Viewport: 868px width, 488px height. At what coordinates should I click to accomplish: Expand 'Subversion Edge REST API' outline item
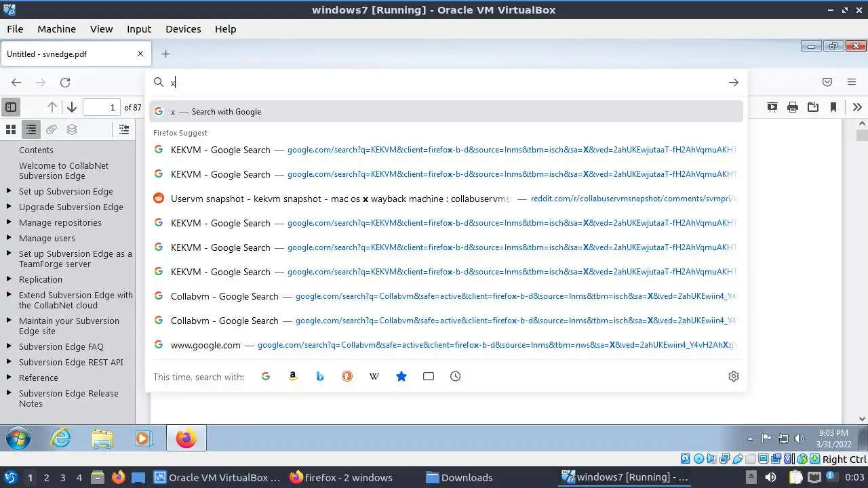click(9, 362)
